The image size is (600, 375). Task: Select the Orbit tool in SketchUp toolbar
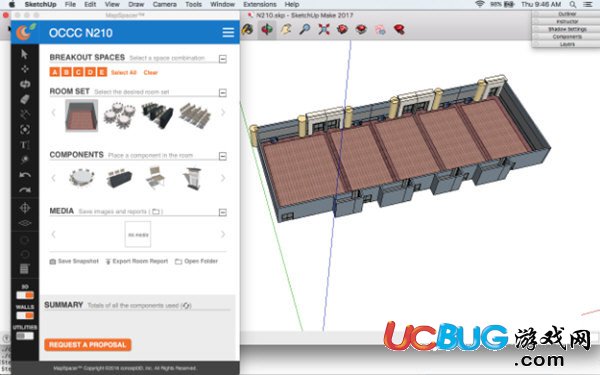click(267, 29)
